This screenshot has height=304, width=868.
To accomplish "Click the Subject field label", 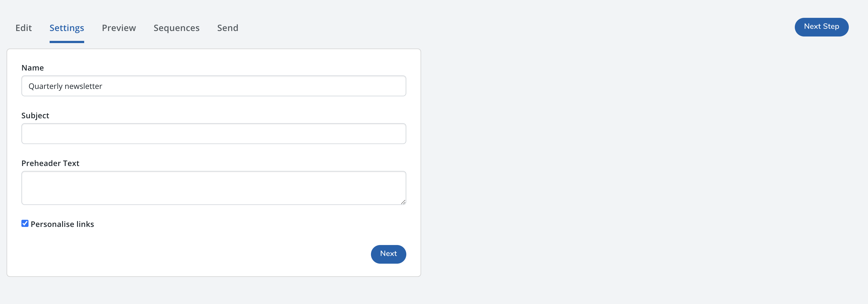I will tap(35, 116).
